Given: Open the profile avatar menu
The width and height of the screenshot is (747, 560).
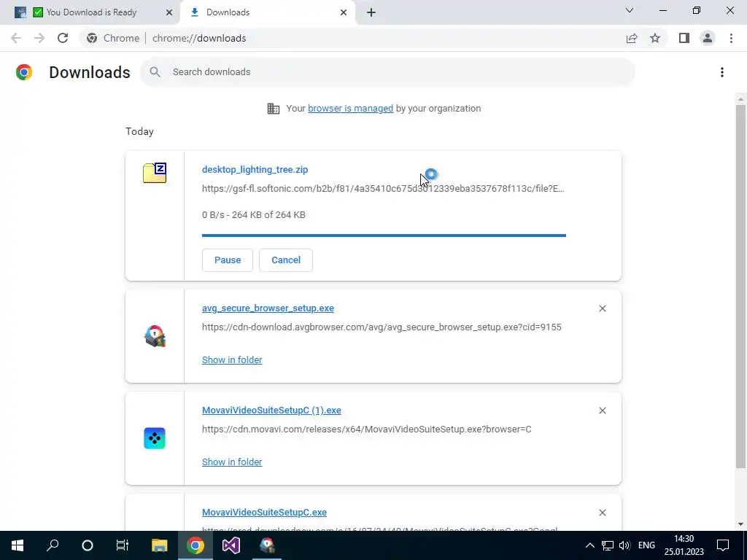Looking at the screenshot, I should point(708,38).
